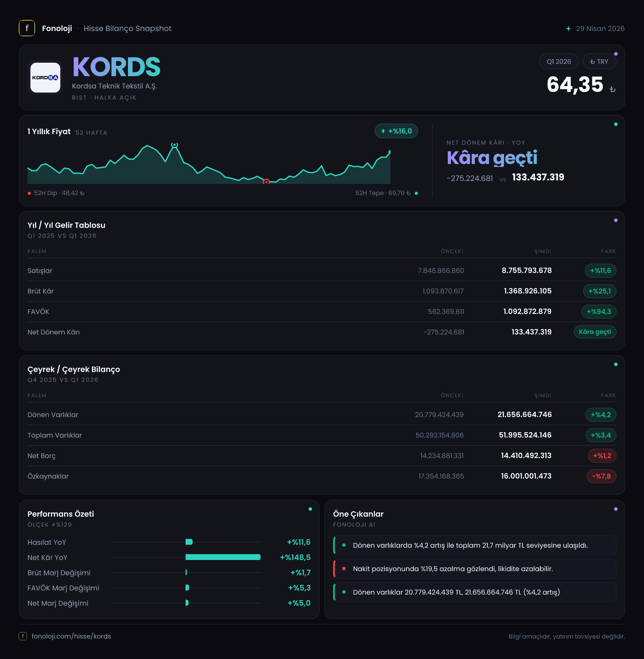Click the +%16,0 yearly price change badge
644x659 pixels.
pyautogui.click(x=396, y=131)
